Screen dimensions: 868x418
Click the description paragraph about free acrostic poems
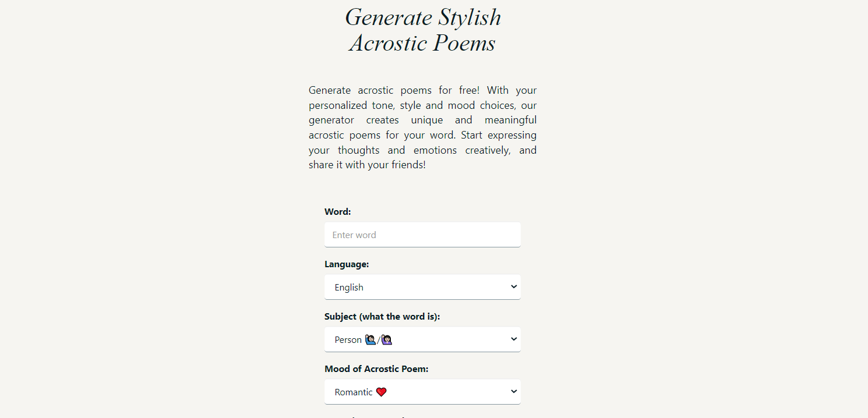point(423,127)
